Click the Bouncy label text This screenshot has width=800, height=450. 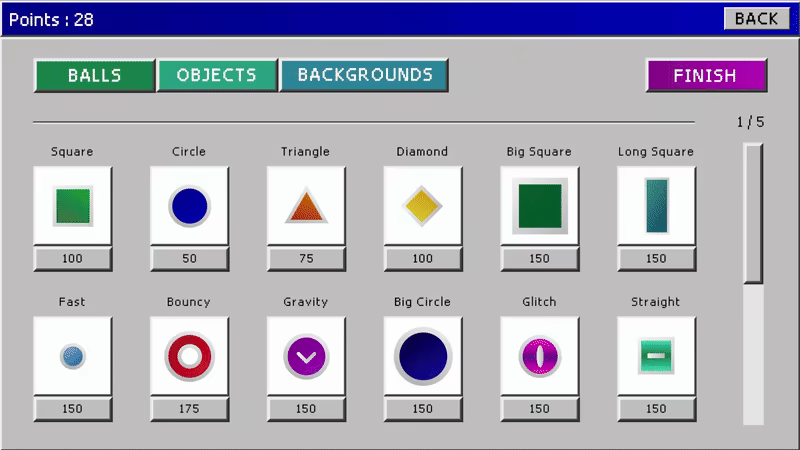click(189, 302)
